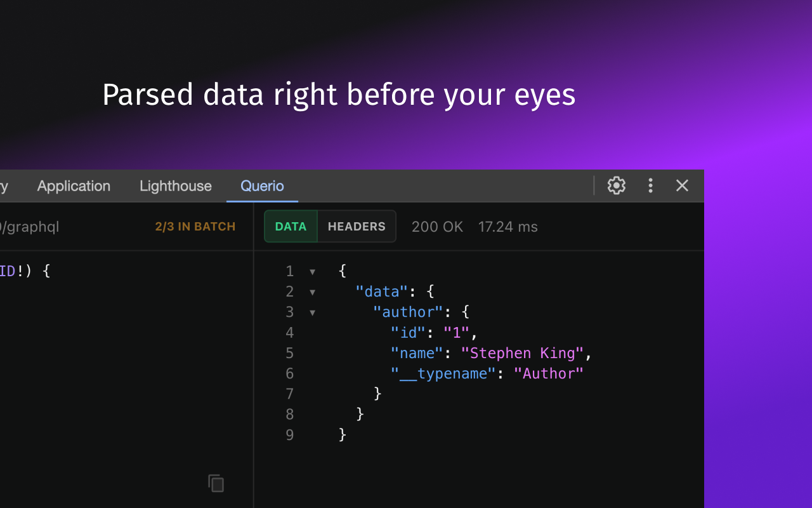Toggle visibility of the author object
The image size is (812, 508).
tap(311, 312)
